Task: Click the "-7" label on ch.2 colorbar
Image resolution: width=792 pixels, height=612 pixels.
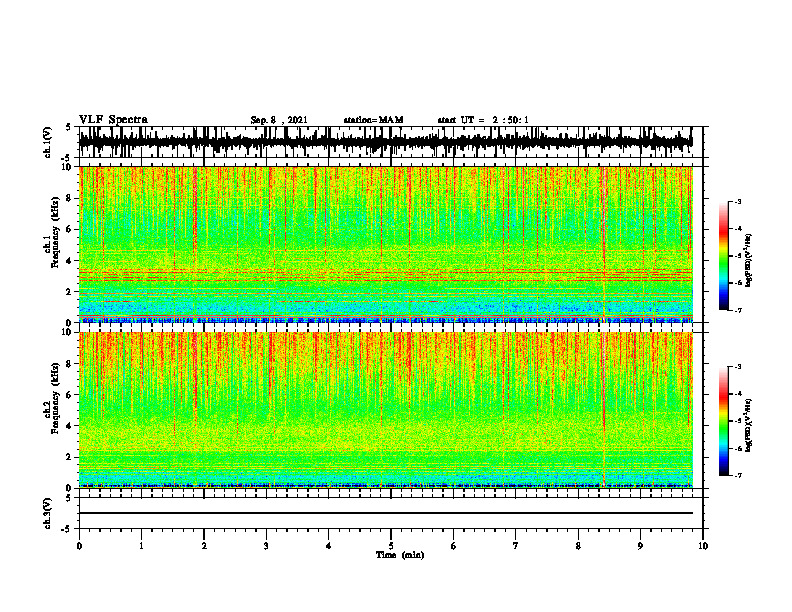Action: (737, 475)
